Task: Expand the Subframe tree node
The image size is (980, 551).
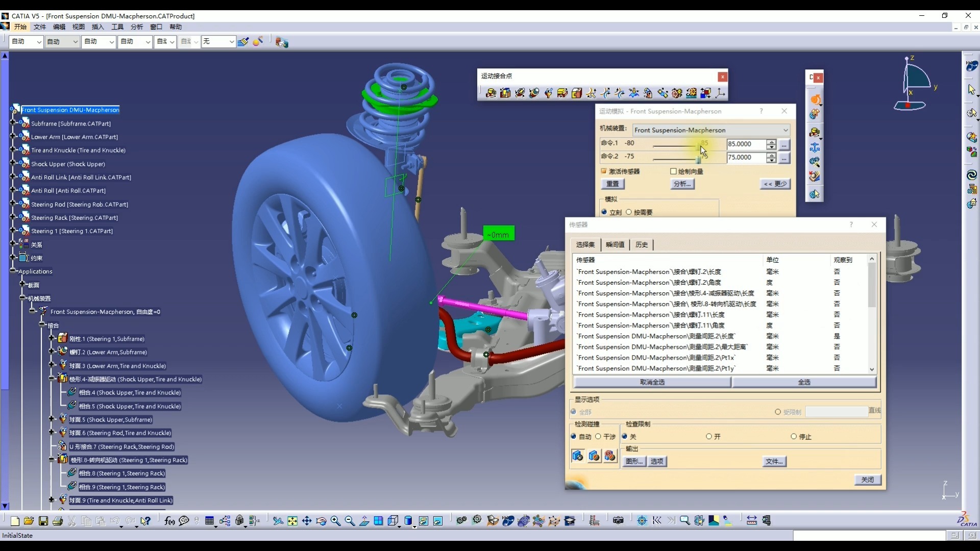Action: [13, 123]
